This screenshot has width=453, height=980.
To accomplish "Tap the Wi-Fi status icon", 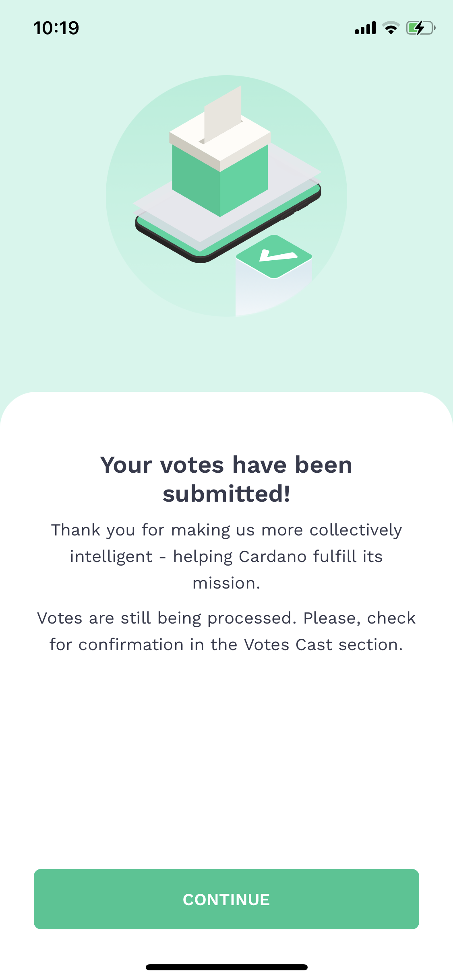I will click(x=391, y=28).
